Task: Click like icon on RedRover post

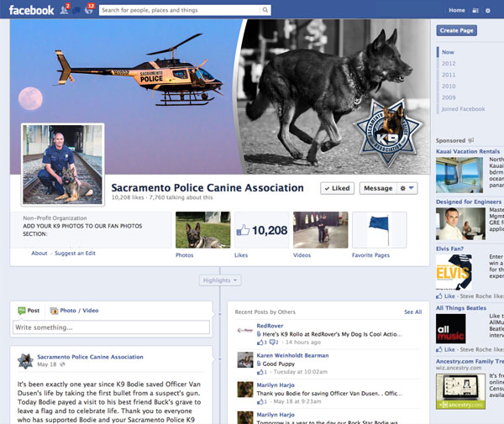Action: tap(260, 343)
